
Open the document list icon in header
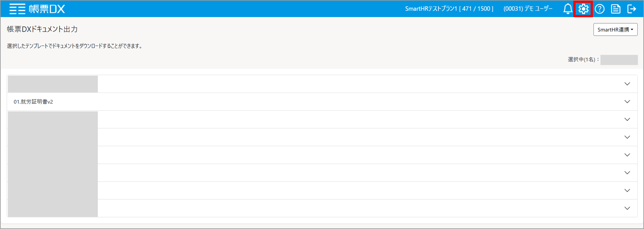(616, 9)
